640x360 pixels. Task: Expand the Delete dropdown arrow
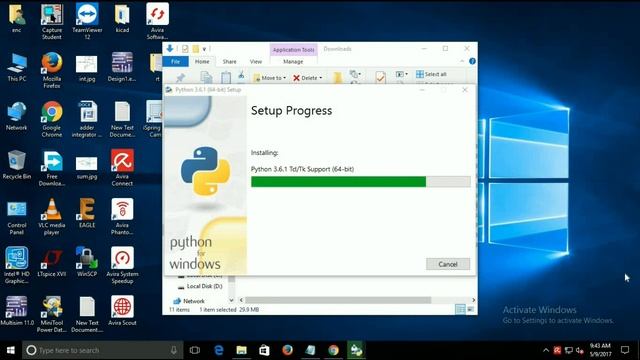(321, 78)
